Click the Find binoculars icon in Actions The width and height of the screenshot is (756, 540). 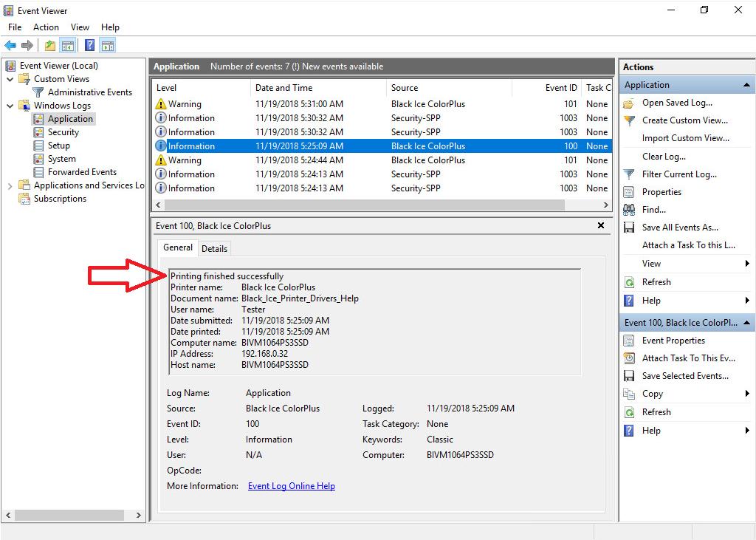[x=629, y=210]
